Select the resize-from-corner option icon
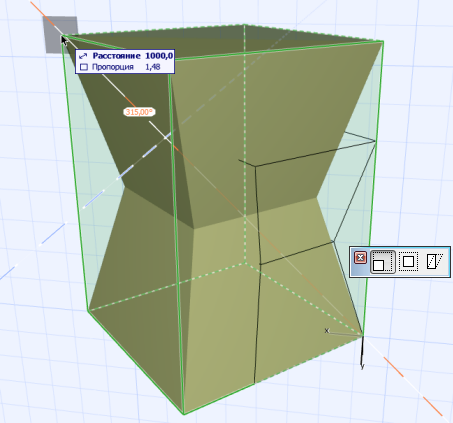This screenshot has height=423, width=453. click(383, 262)
